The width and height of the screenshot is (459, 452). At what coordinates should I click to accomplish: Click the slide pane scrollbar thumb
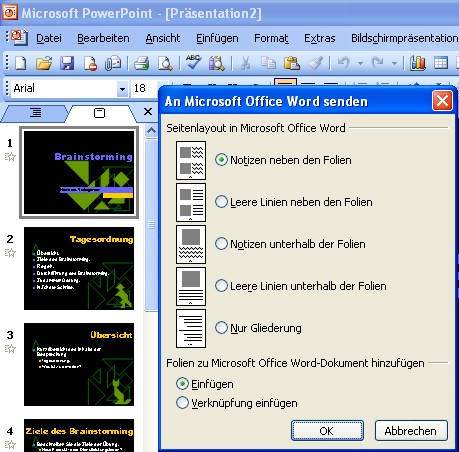152,225
